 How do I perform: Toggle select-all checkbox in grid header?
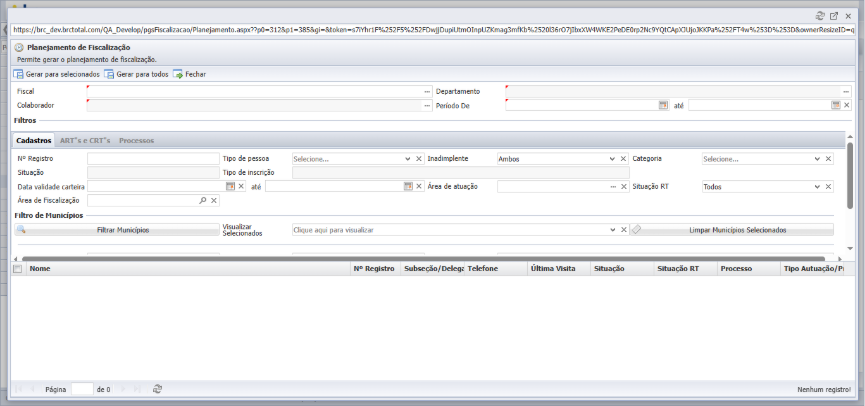click(x=17, y=269)
